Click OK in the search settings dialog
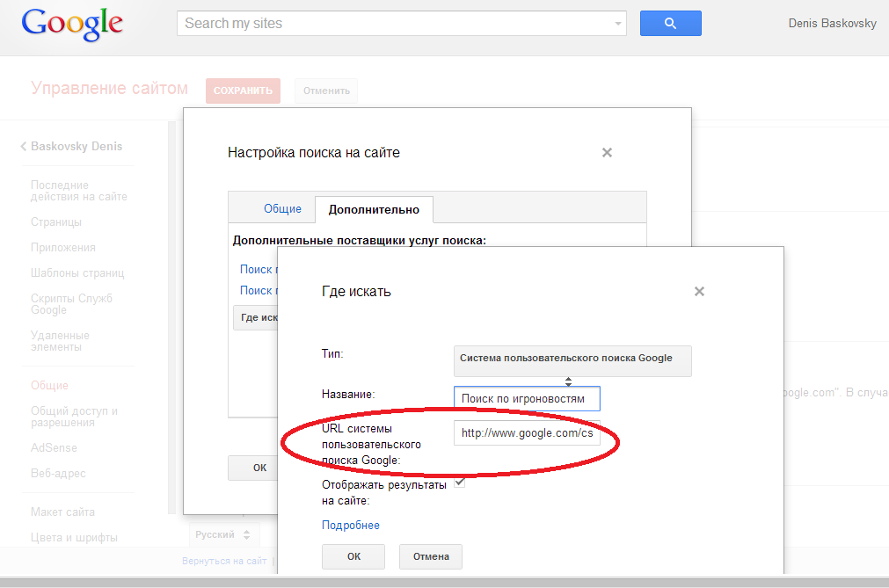 pos(253,468)
